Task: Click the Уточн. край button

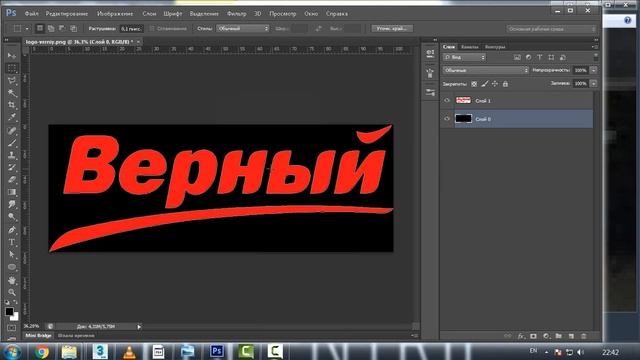Action: pos(392,29)
